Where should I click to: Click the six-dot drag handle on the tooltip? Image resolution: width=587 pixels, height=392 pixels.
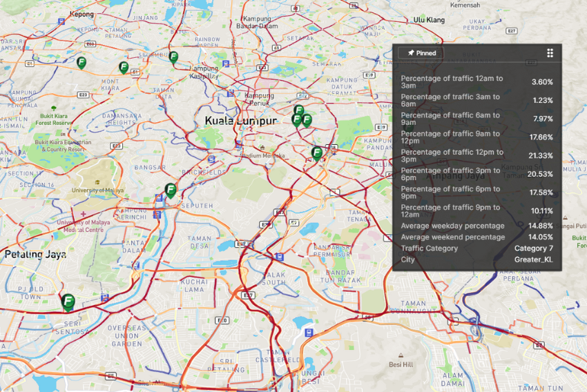point(550,53)
